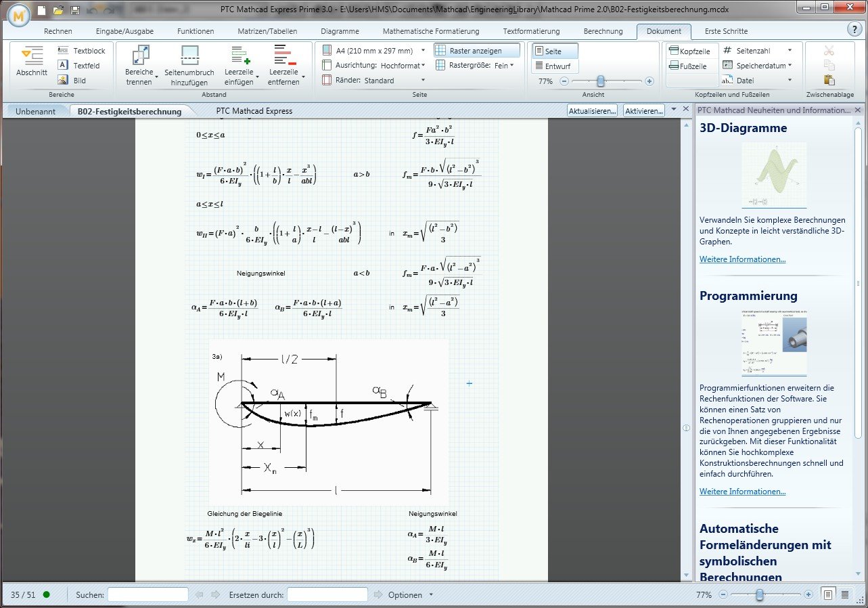The height and width of the screenshot is (608, 868).
Task: Open the Mathcad application menu orb
Action: click(x=20, y=14)
